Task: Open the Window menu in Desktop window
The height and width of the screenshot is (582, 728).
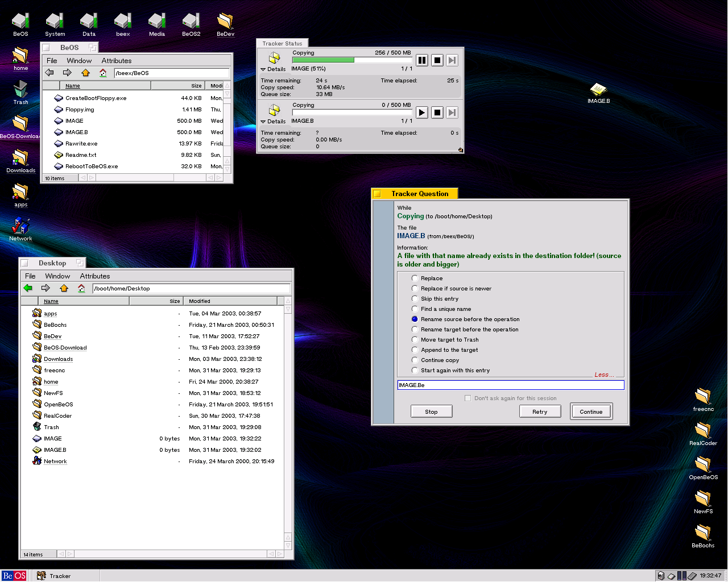Action: pyautogui.click(x=57, y=276)
